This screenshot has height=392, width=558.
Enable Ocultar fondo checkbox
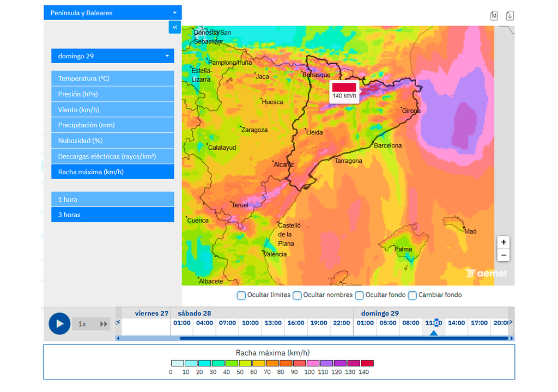(x=360, y=295)
